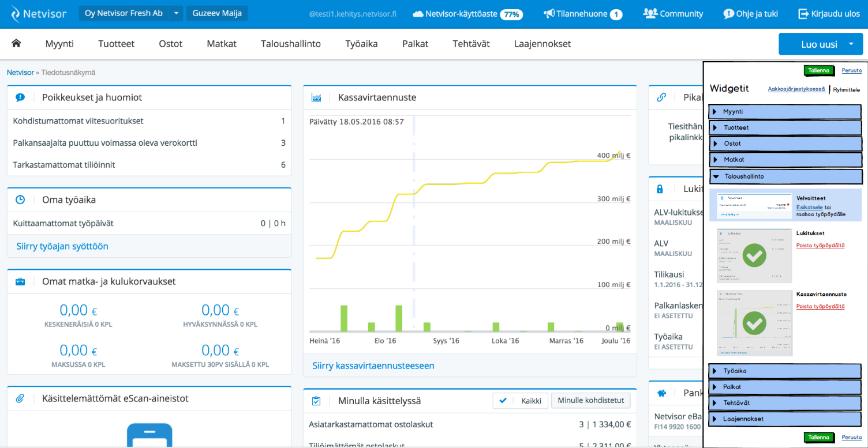The image size is (868, 448).
Task: Click the clipboard icon beside Minulla käsittelyssä
Action: 316,401
